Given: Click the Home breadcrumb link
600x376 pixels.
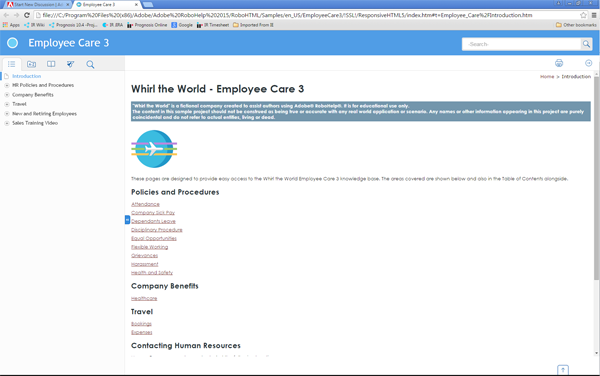Looking at the screenshot, I should pos(547,77).
